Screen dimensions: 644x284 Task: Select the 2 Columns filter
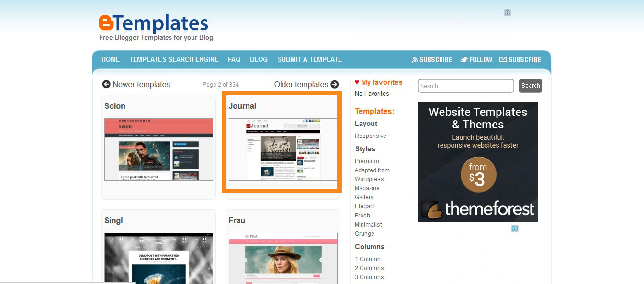click(x=369, y=268)
